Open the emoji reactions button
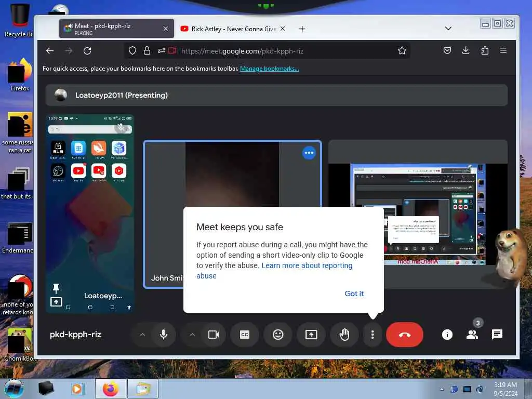 [278, 335]
